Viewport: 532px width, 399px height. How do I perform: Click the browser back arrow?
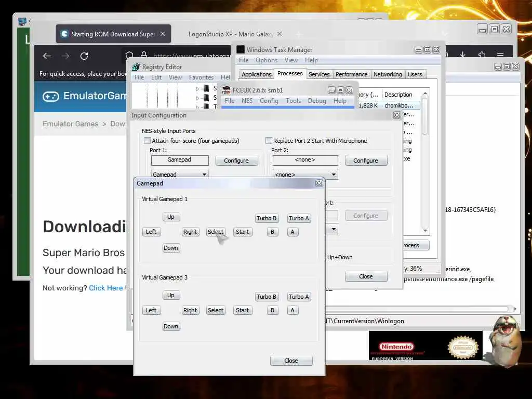pos(47,56)
